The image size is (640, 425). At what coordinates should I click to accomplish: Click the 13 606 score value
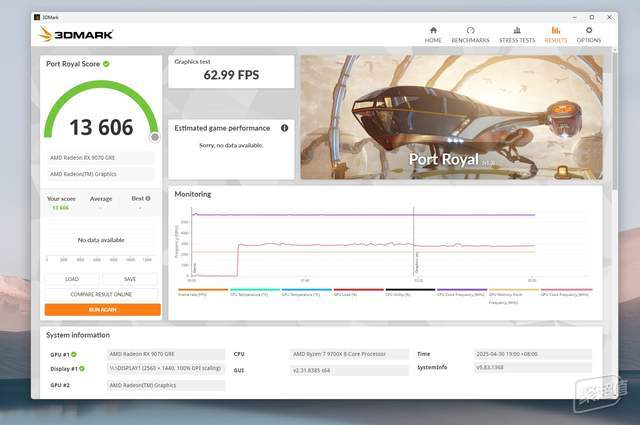[x=101, y=127]
